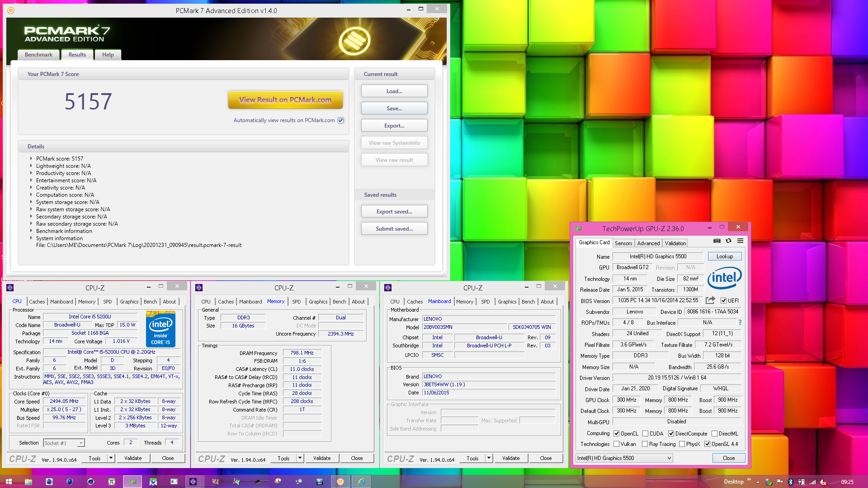Switch to the GPU-Z Sensors tab

pos(623,243)
